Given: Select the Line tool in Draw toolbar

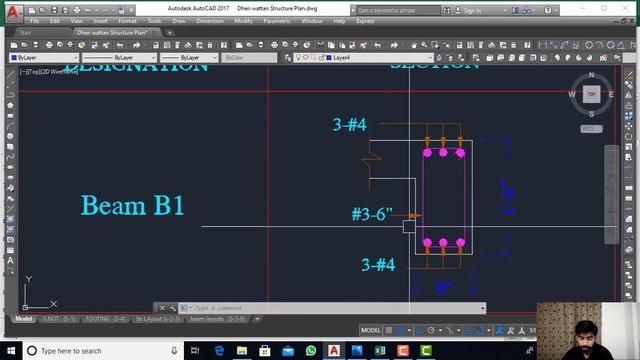Looking at the screenshot, I should 11,75.
